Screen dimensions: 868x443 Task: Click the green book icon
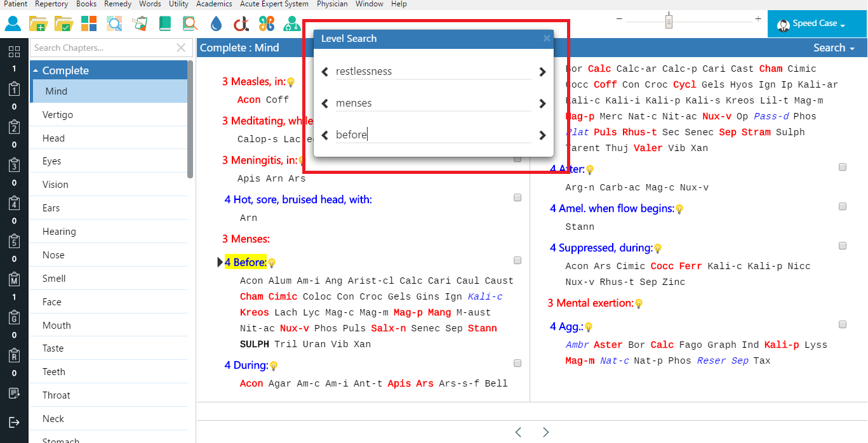(x=165, y=24)
